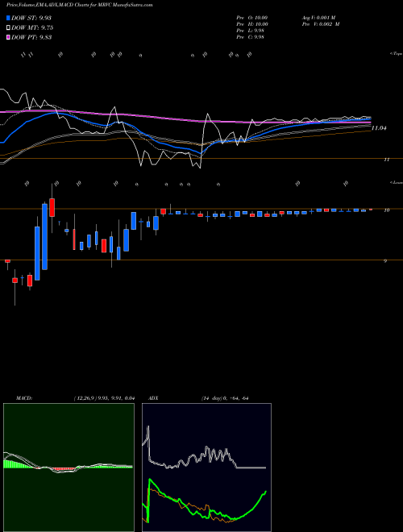Click the 'DOW ST: 9.93' legend text
This screenshot has height=532, width=403.
click(31, 18)
